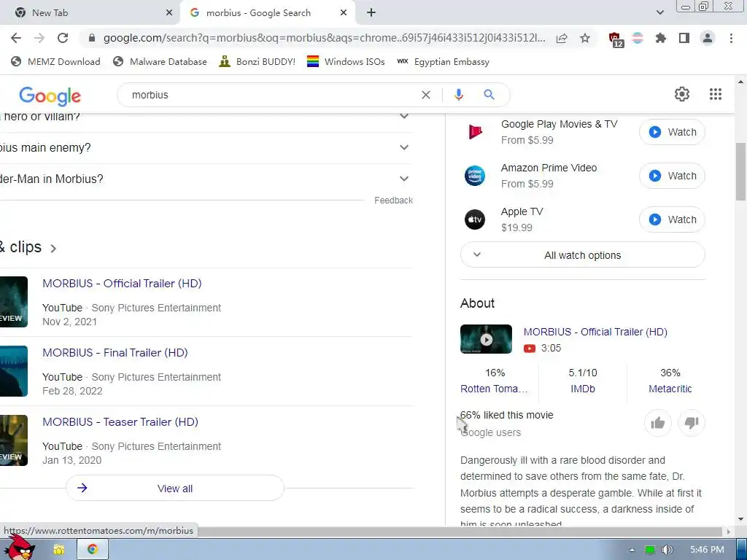747x560 pixels.
Task: Open the volume speaker tray icon
Action: point(667,550)
